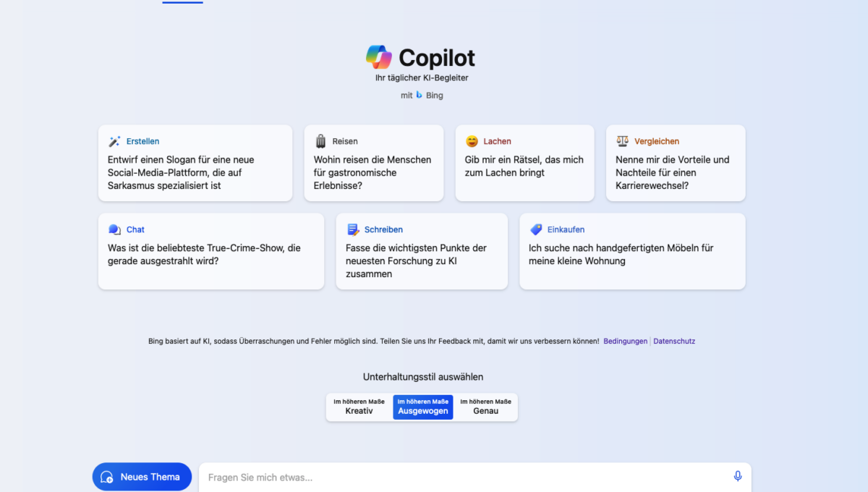Click the magic wand Erstellen icon

pos(114,142)
